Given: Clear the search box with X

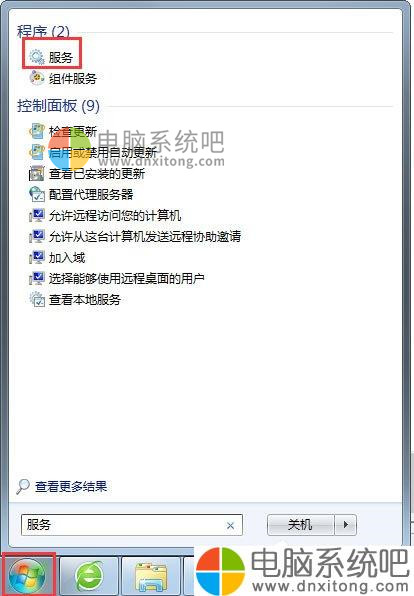Looking at the screenshot, I should tap(230, 525).
